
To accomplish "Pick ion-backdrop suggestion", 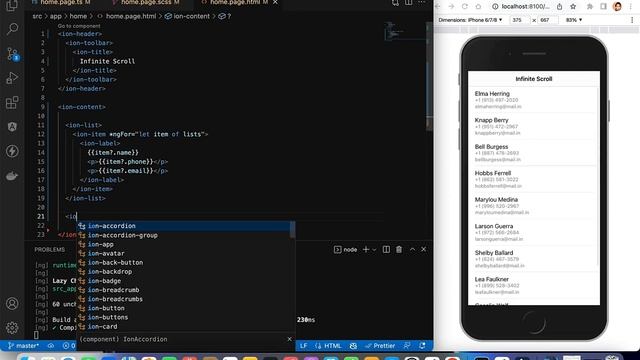I will pyautogui.click(x=187, y=271).
